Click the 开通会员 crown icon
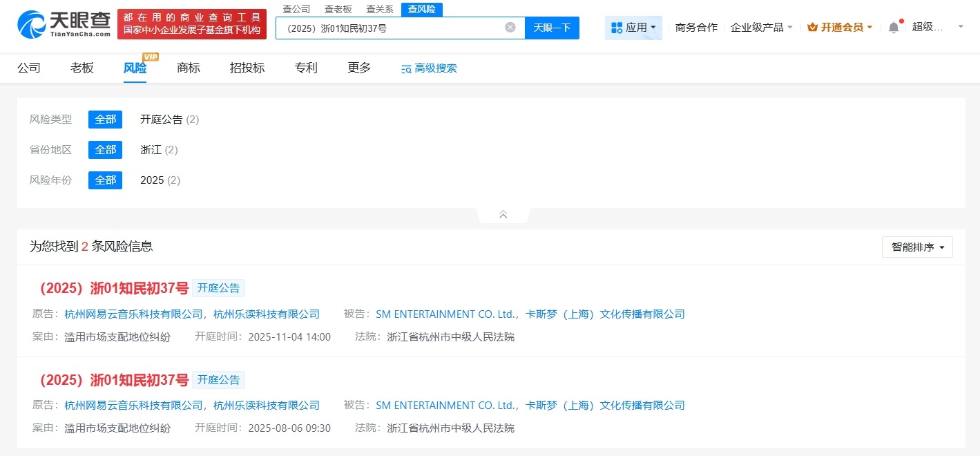 (811, 26)
